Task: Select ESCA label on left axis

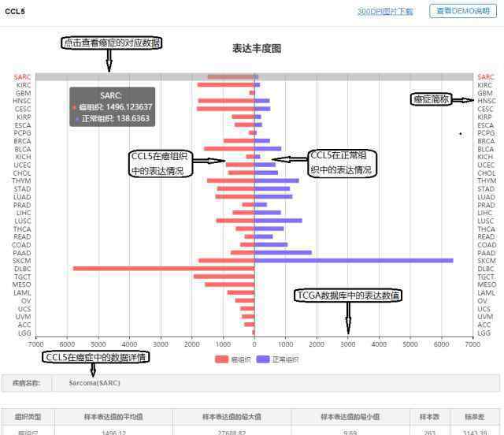Action: pyautogui.click(x=23, y=125)
